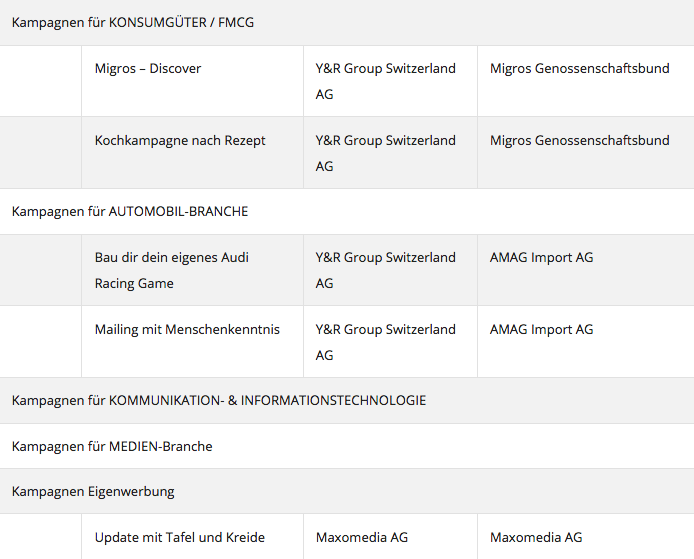Screen dimensions: 694x559
Task: Click AMAG Import AG in Audi Racing row
Action: [541, 258]
